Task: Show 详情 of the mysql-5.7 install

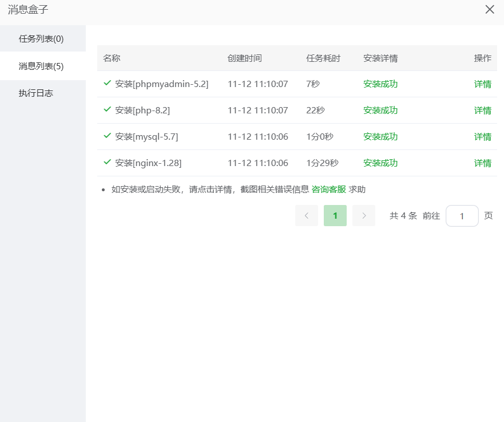Action: 482,137
